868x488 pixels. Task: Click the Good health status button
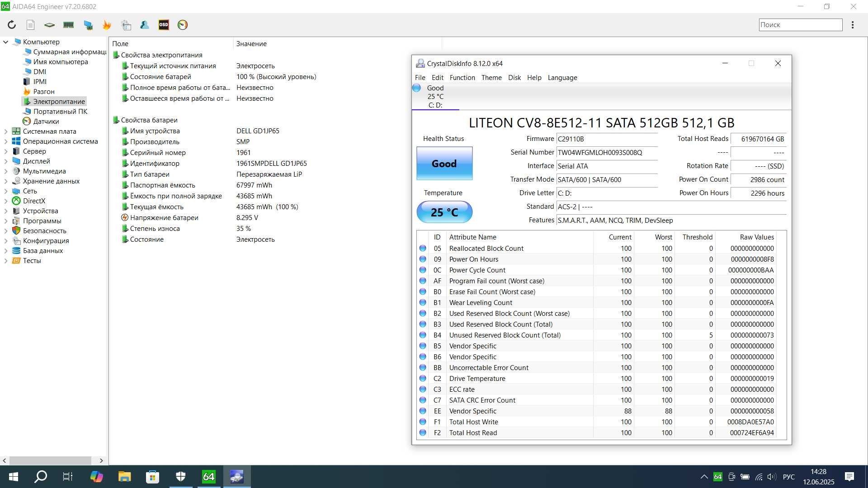click(x=444, y=164)
